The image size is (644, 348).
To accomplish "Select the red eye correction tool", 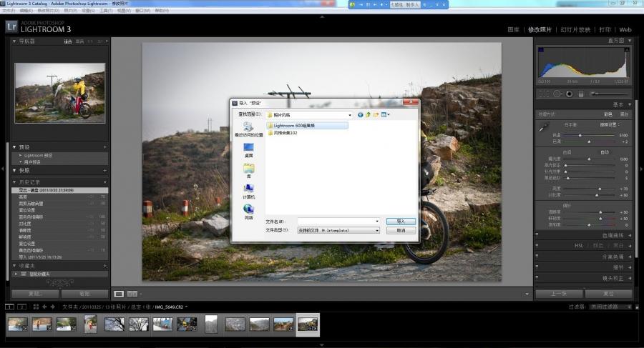I will coord(569,94).
